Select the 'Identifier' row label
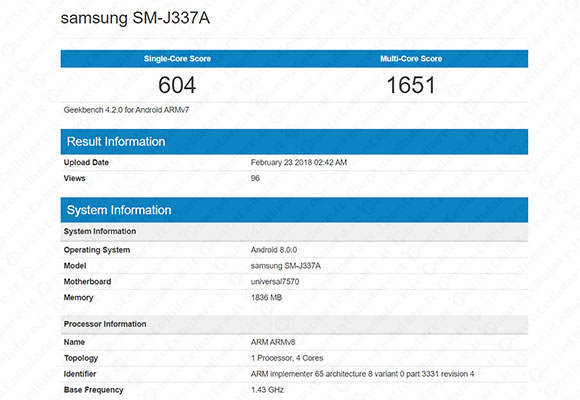The width and height of the screenshot is (580, 400). 80,374
